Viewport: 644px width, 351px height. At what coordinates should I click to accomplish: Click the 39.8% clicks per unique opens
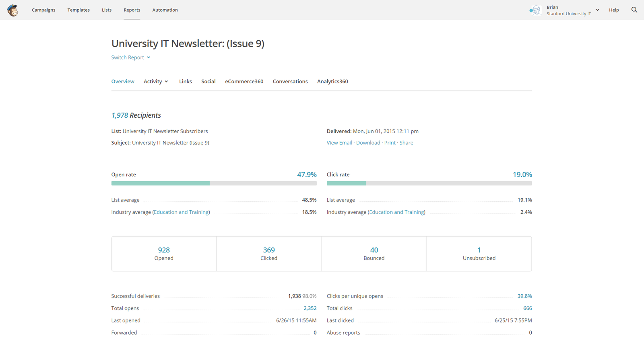(525, 296)
